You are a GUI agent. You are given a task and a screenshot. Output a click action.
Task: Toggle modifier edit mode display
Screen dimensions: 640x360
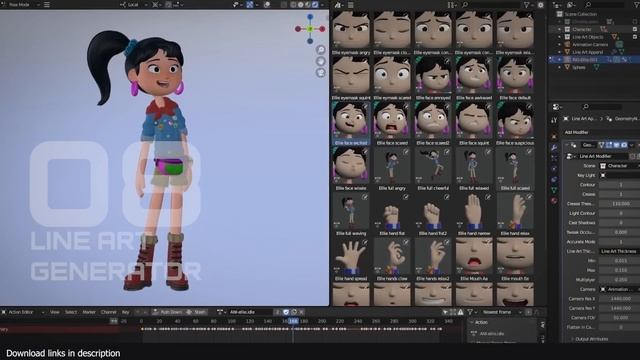click(x=609, y=145)
